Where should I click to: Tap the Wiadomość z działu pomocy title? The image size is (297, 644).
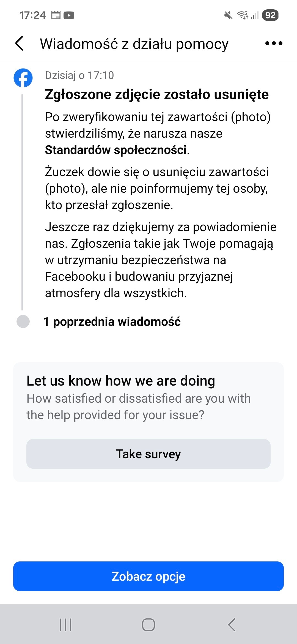point(134,44)
